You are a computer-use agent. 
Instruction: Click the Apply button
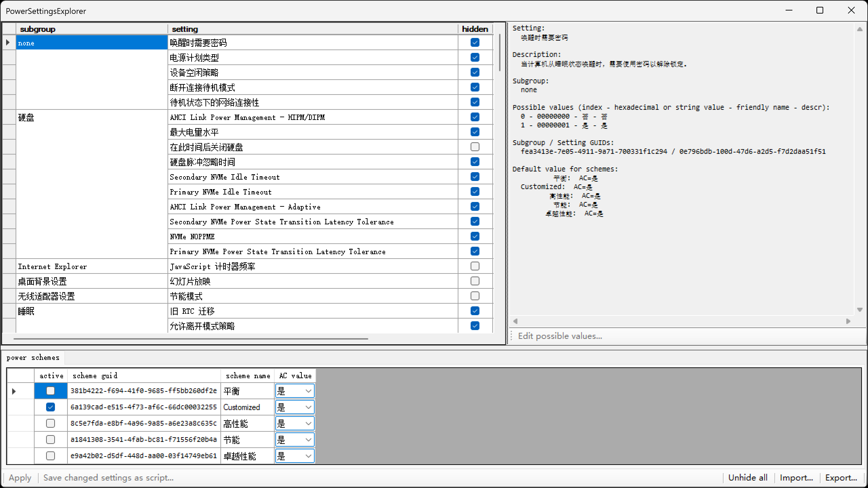[x=20, y=477]
